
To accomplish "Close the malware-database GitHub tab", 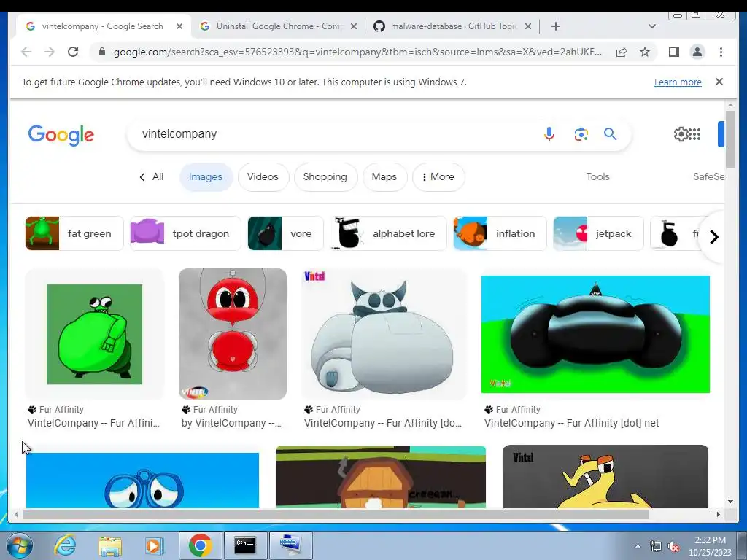I will [x=528, y=26].
